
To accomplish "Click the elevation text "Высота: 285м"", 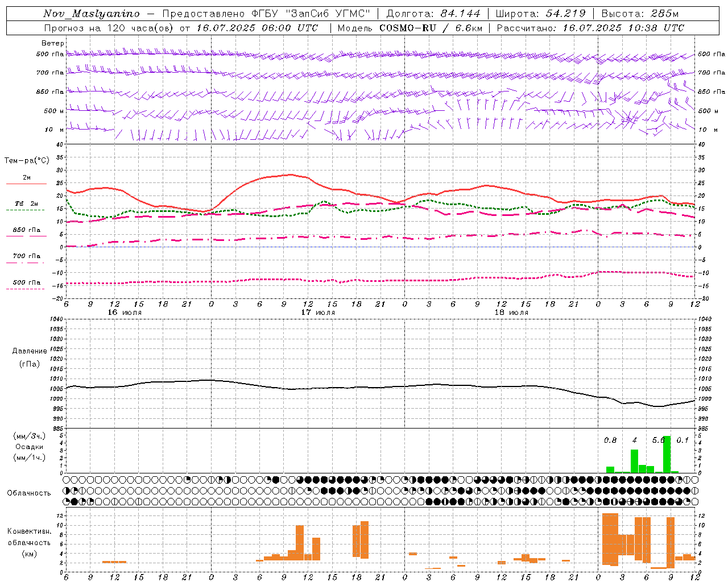I will tap(640, 14).
